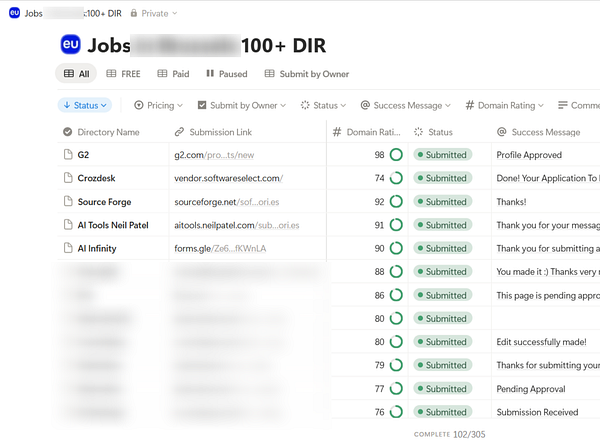Image resolution: width=600 pixels, height=448 pixels.
Task: Open the Submit by Owner view tab
Action: [307, 73]
